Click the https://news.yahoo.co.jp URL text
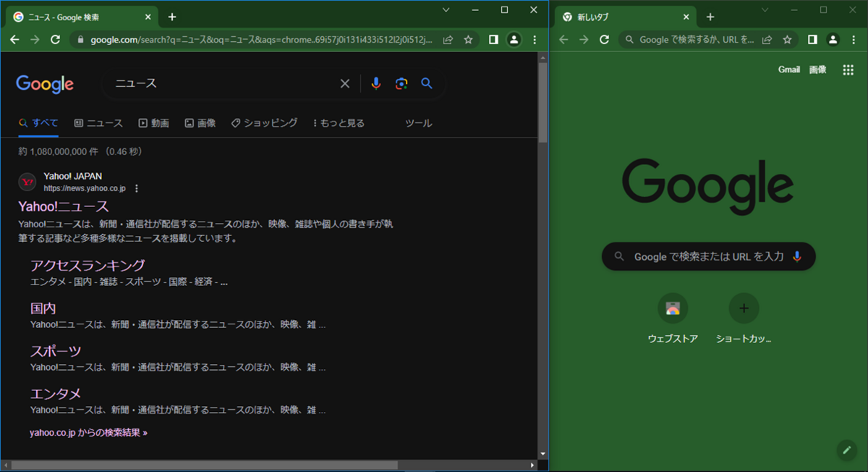Viewport: 868px width, 472px height. (x=85, y=188)
